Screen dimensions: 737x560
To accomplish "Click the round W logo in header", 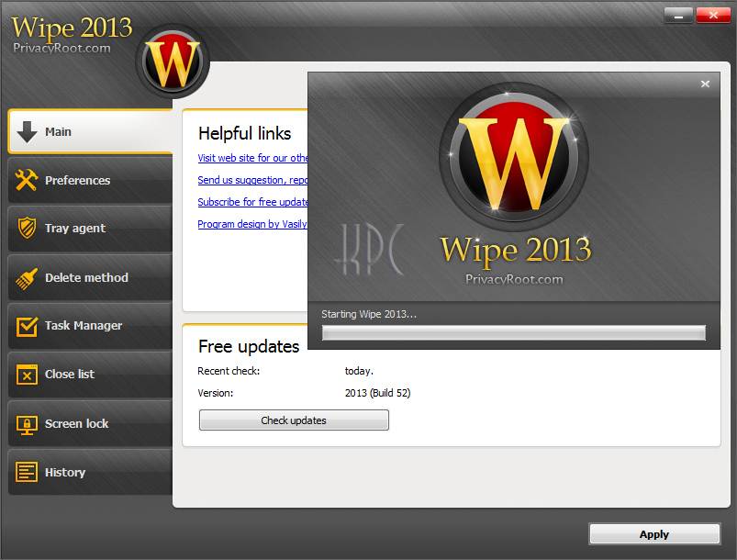I will (173, 62).
